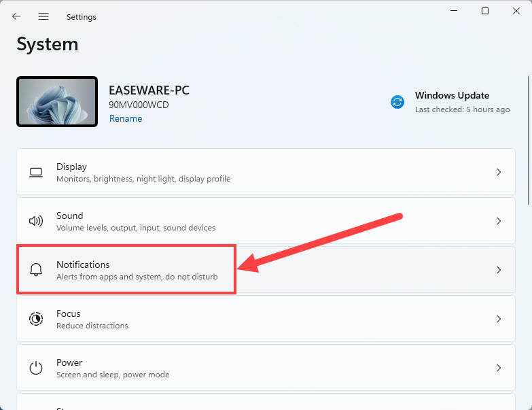Image resolution: width=532 pixels, height=410 pixels.
Task: Open the hamburger navigation menu
Action: (x=43, y=16)
